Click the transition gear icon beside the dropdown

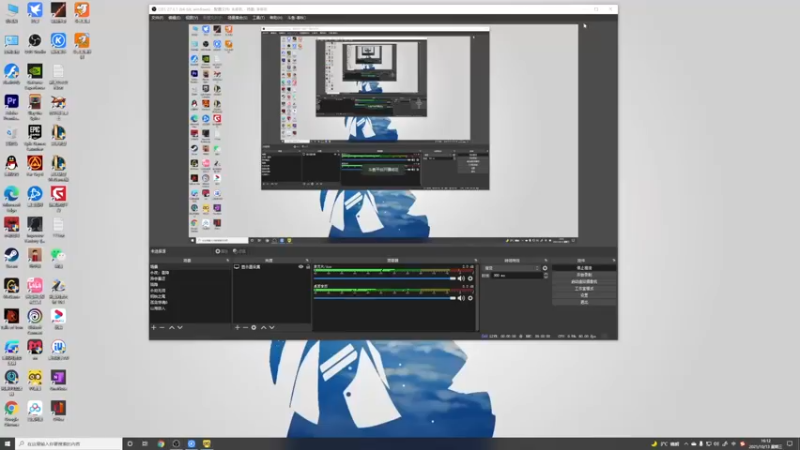pos(545,268)
